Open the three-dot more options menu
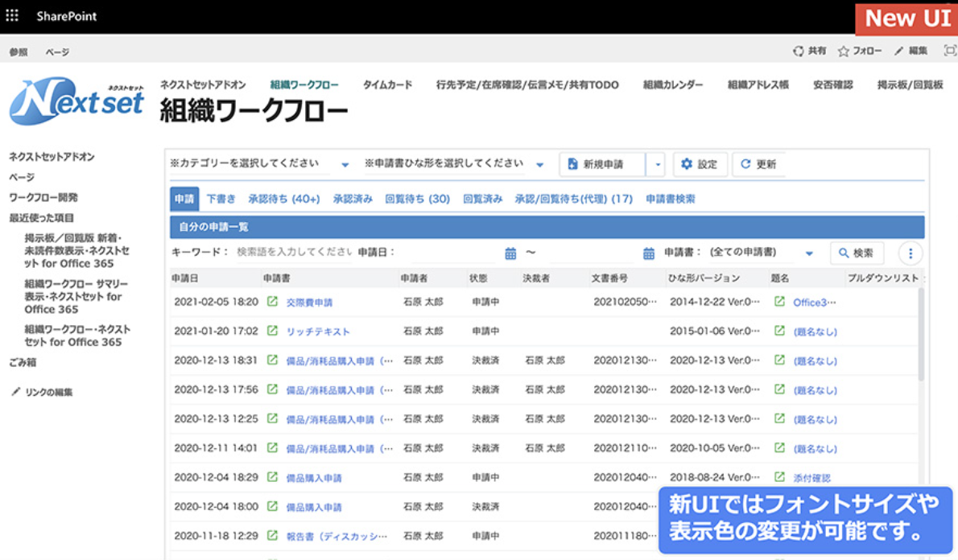 click(x=911, y=253)
